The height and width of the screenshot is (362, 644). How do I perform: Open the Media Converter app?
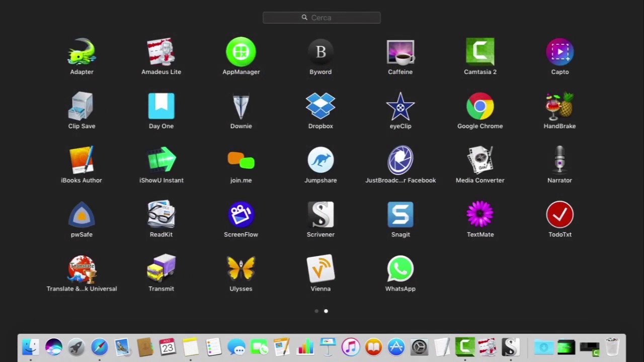(480, 160)
